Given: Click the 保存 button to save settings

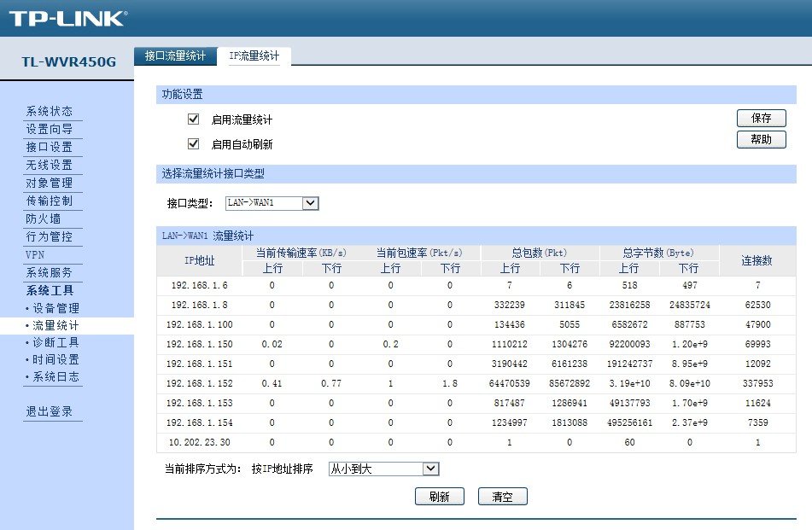Looking at the screenshot, I should coord(761,118).
